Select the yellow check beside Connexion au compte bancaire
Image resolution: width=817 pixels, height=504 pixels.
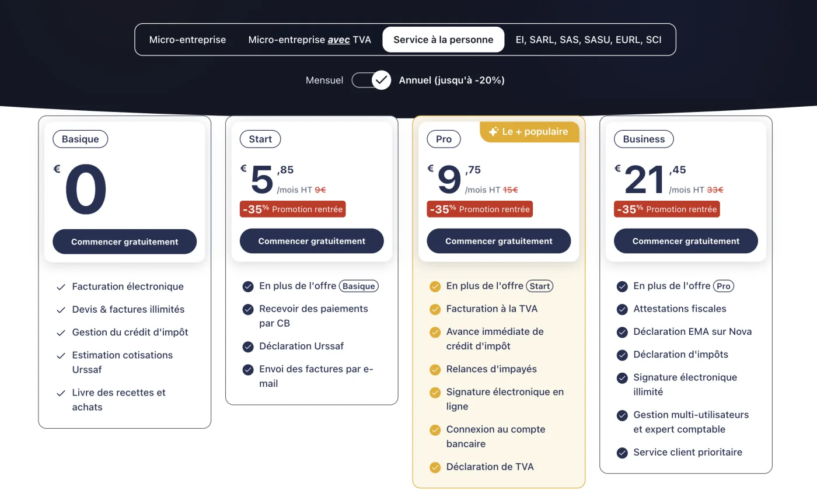[435, 430]
